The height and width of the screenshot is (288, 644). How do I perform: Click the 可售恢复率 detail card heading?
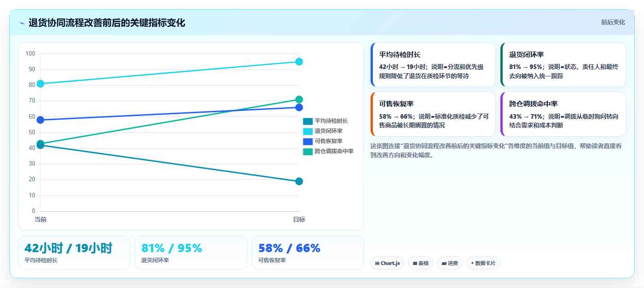(396, 104)
